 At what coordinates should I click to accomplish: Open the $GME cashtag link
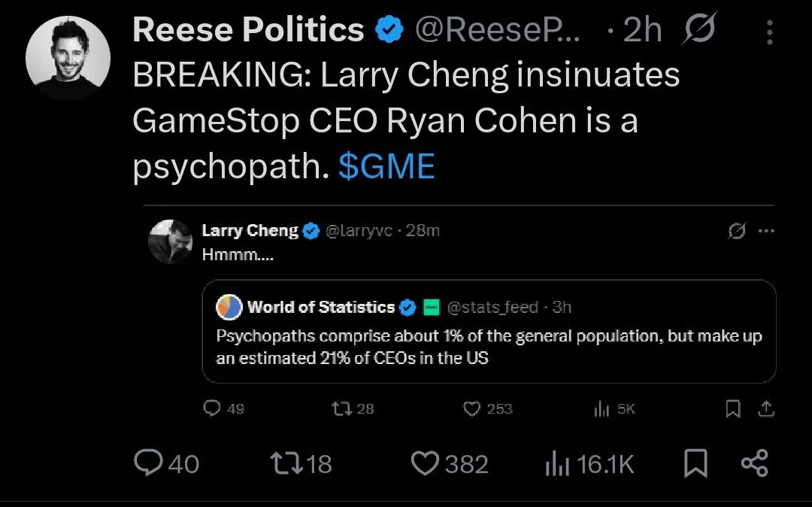[386, 166]
